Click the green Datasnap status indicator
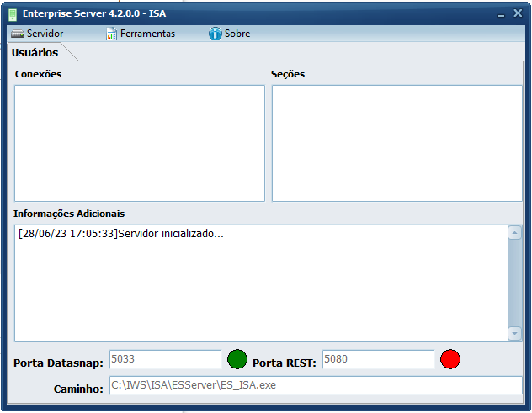Viewport: 532px width, 413px height. click(x=237, y=360)
